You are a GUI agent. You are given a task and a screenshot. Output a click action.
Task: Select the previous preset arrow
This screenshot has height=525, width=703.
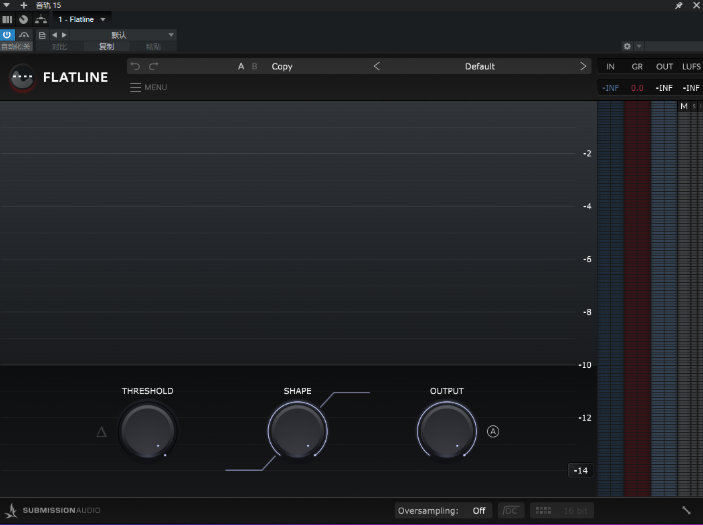pos(377,66)
